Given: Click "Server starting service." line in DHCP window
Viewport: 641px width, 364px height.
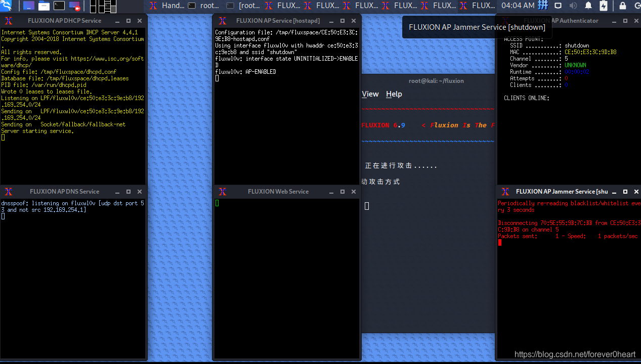Looking at the screenshot, I should (x=37, y=131).
